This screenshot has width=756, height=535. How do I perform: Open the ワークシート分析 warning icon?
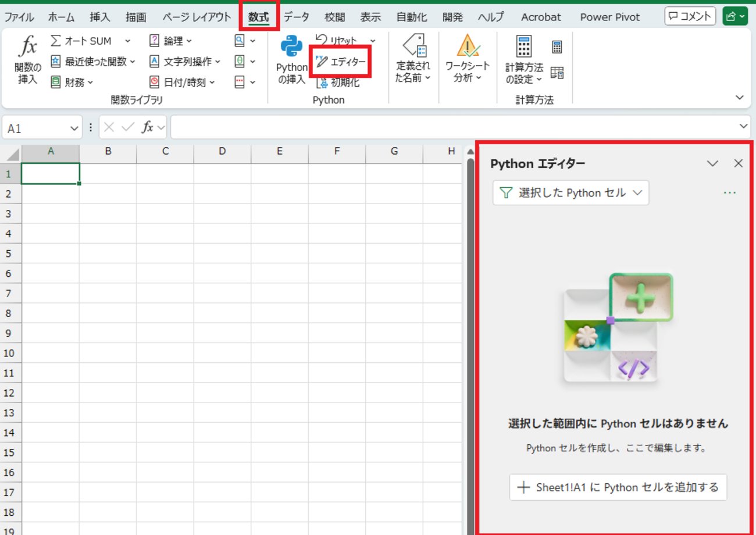[467, 45]
